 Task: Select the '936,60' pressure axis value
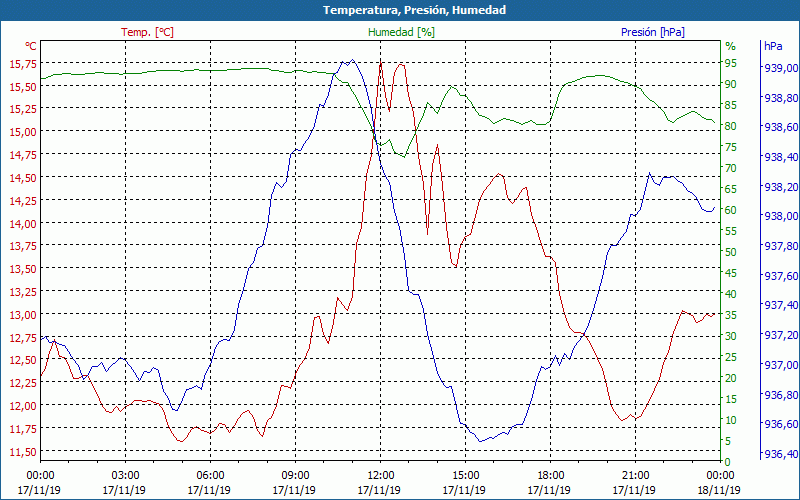coord(780,424)
